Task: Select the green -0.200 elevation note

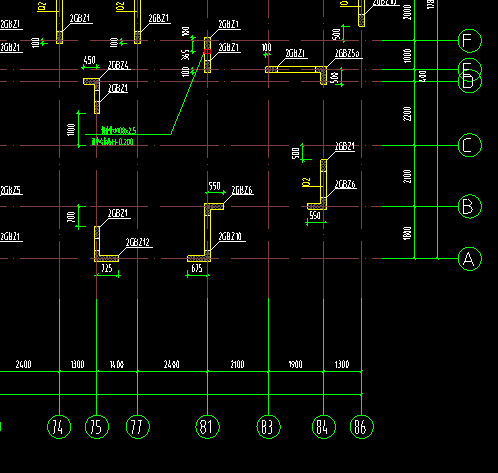Action: coord(113,142)
